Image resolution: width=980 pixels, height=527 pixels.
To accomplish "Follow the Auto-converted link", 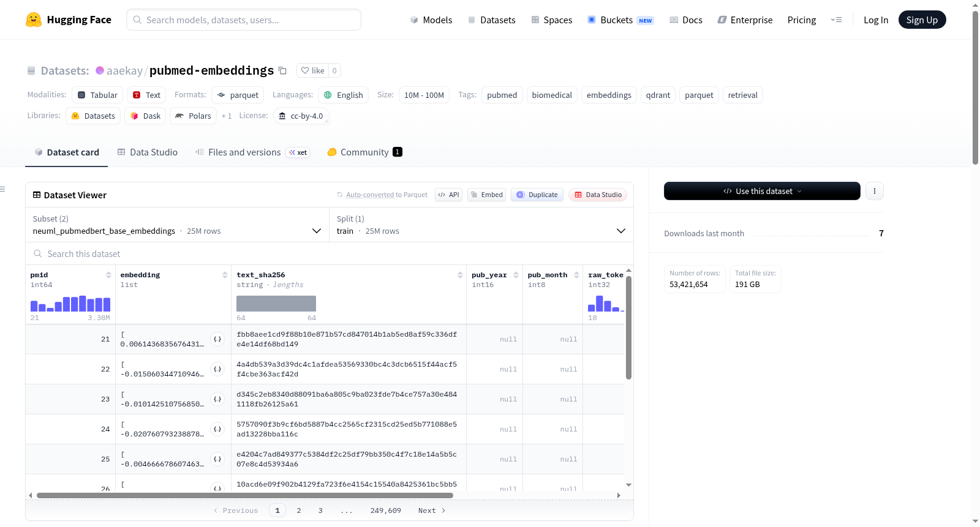I will (x=370, y=195).
